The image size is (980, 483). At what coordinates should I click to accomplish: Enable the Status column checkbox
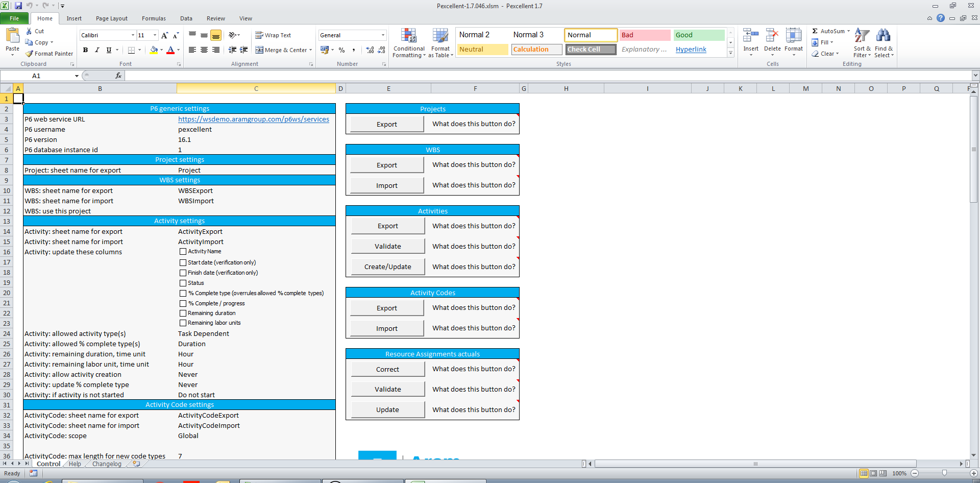(183, 283)
